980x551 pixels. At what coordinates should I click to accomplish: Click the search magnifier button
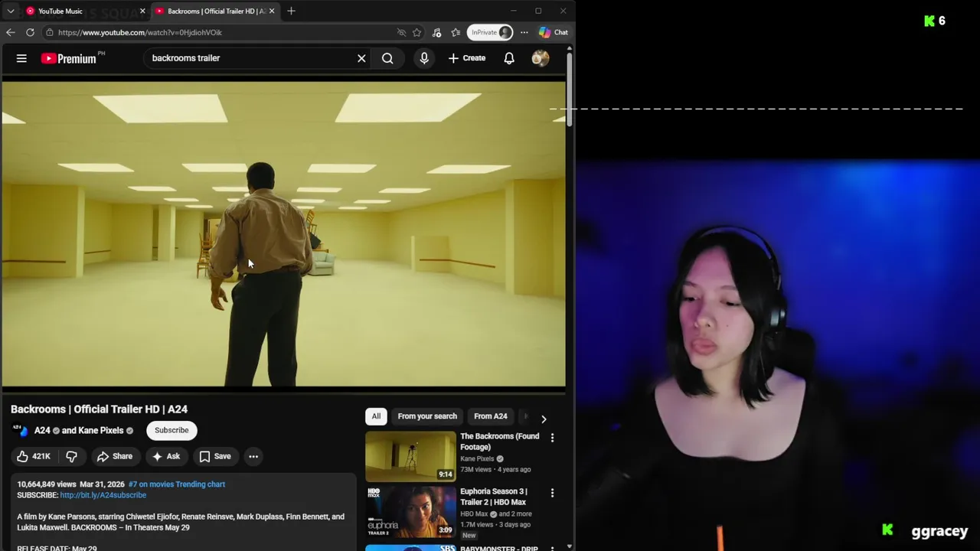[x=387, y=58]
